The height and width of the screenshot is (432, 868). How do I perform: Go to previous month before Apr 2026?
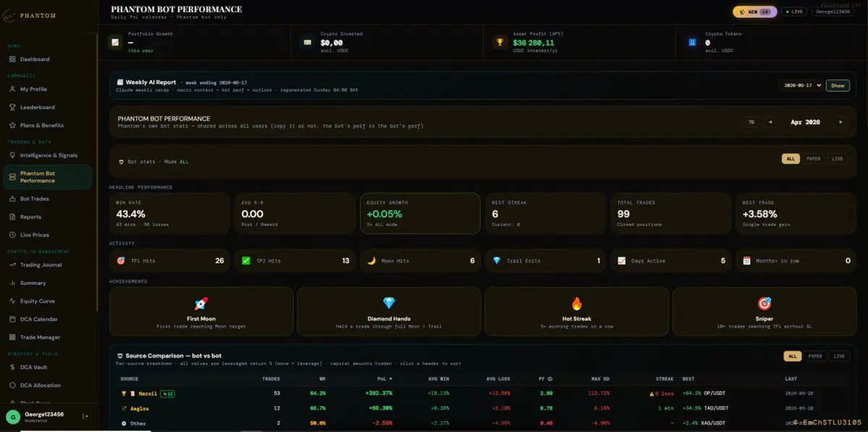coord(770,122)
